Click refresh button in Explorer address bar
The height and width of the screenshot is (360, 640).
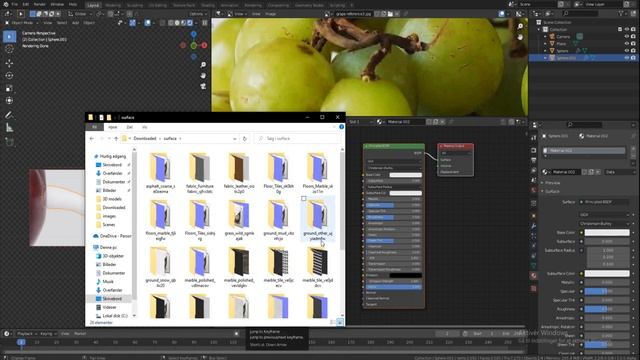pos(244,139)
